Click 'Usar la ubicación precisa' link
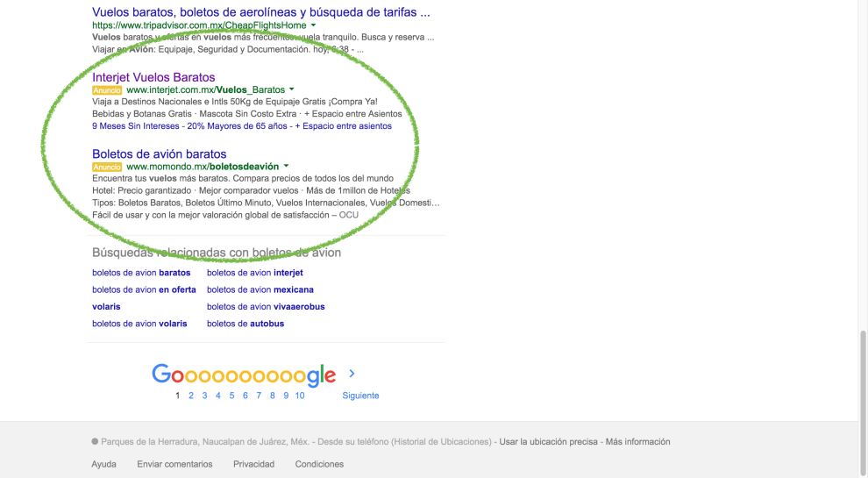The height and width of the screenshot is (478, 868). 549,441
